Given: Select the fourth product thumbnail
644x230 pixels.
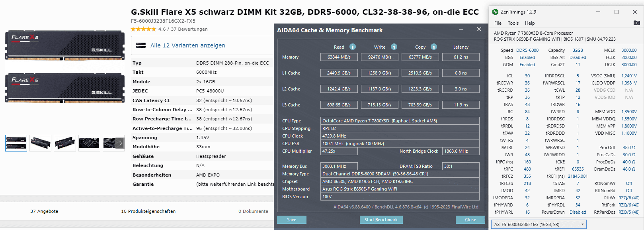Looking at the screenshot, I should pos(89,143).
